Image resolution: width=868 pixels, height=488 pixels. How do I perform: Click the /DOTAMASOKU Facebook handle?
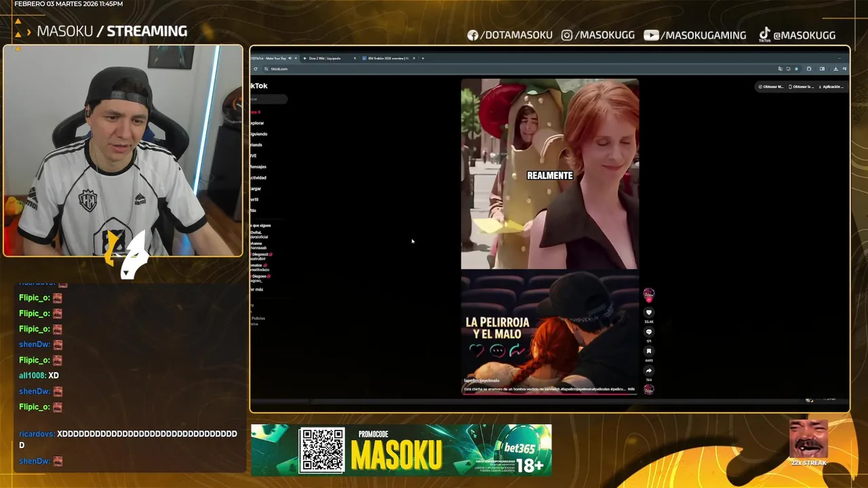[510, 35]
